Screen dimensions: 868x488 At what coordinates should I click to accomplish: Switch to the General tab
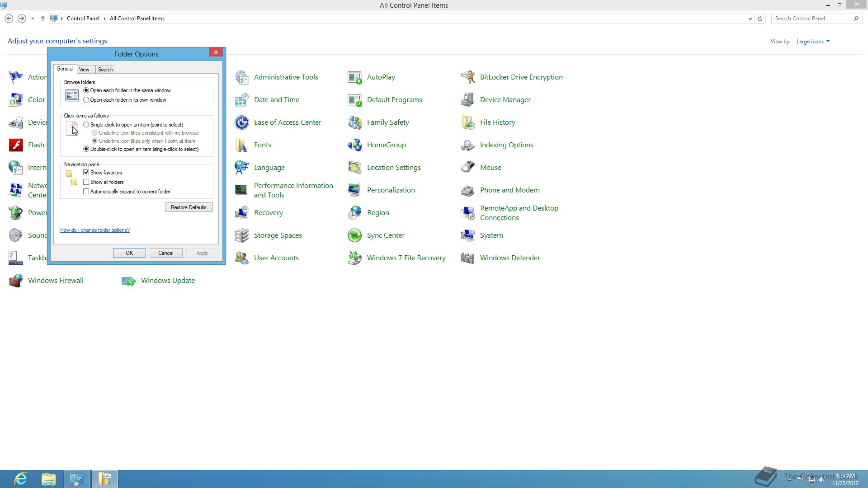(x=65, y=69)
